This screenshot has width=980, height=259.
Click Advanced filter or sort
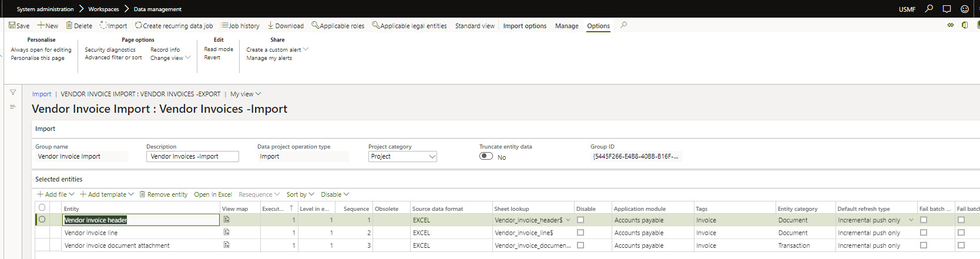tap(113, 58)
